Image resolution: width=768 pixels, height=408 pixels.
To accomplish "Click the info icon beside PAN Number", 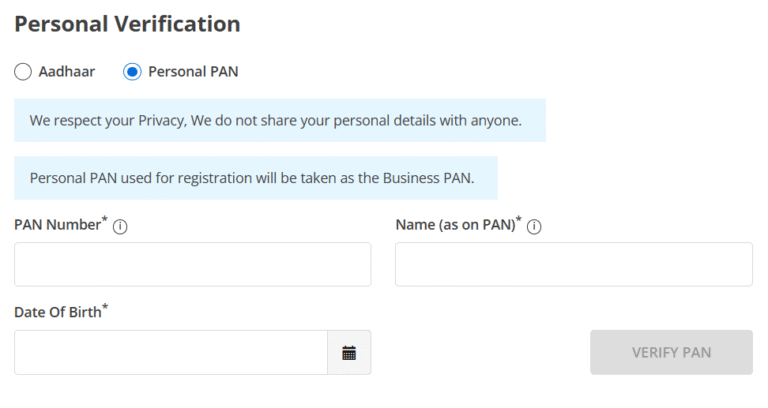I will [x=120, y=227].
